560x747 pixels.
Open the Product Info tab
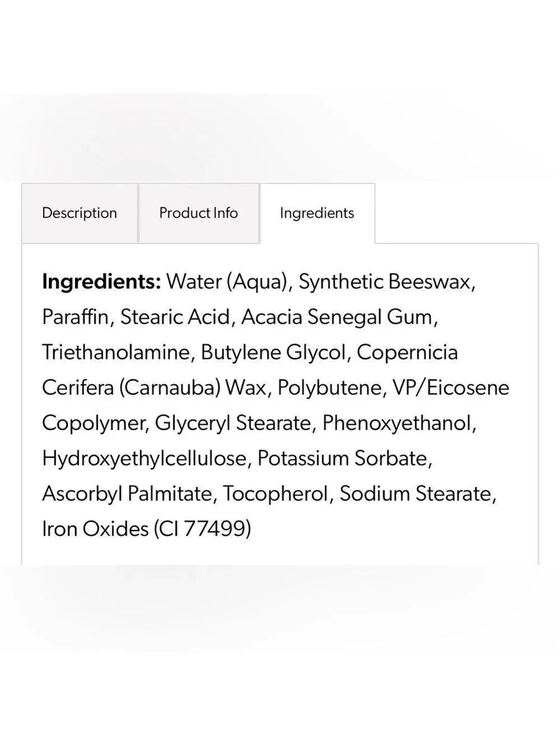(198, 213)
